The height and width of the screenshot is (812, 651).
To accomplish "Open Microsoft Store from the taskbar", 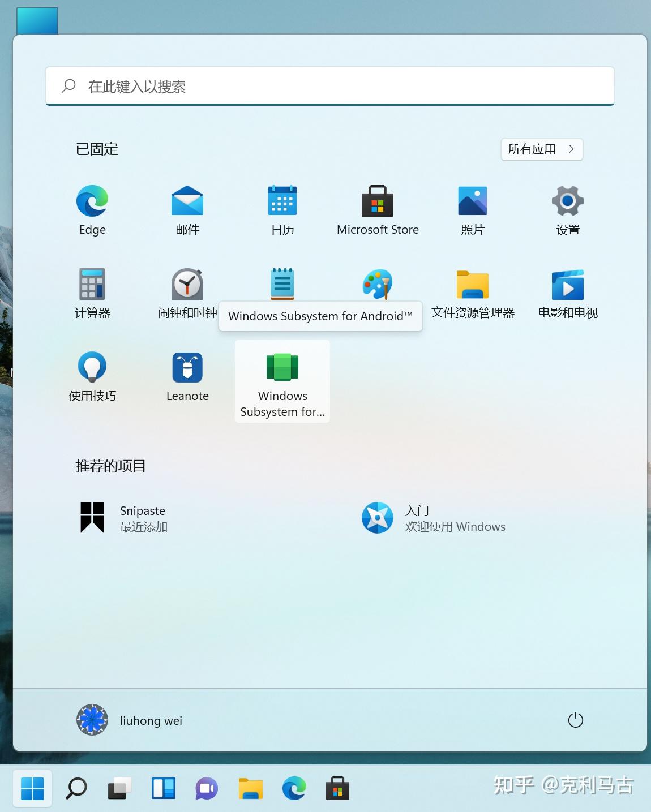I will coord(337,788).
